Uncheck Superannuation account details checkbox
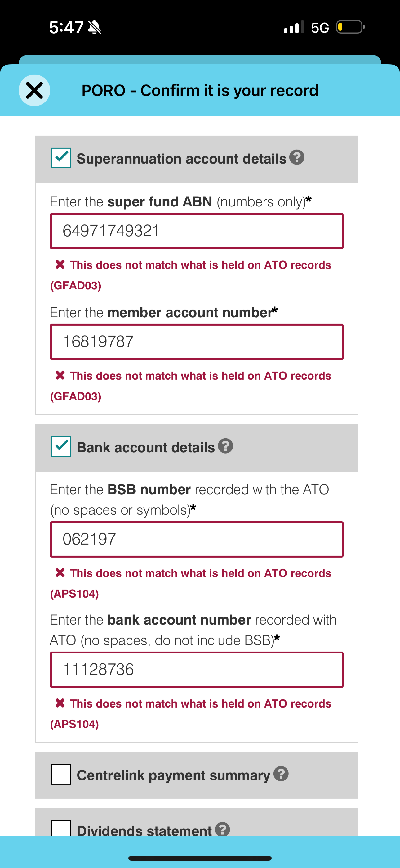This screenshot has height=868, width=400. (61, 158)
